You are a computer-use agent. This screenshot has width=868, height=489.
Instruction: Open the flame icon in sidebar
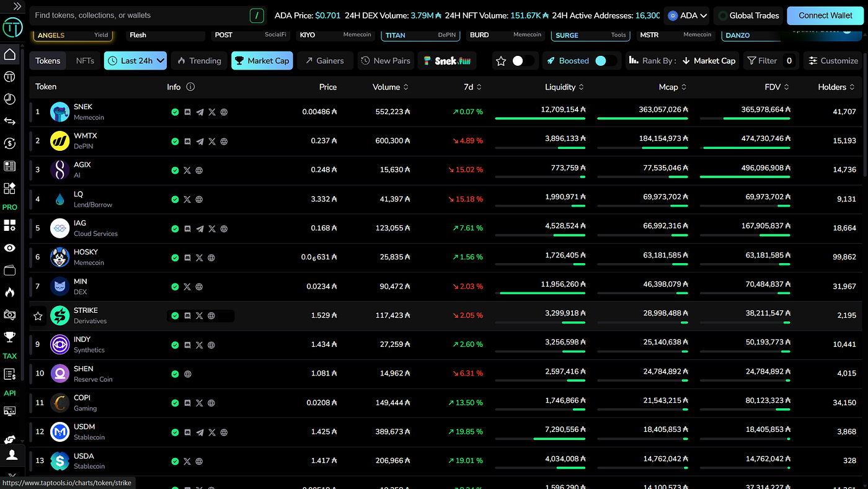pos(10,292)
